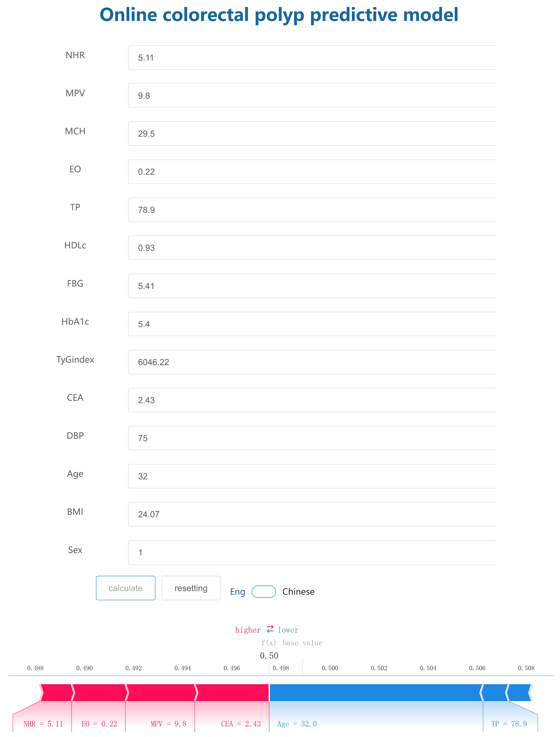
Task: Select the Sex input field
Action: (x=312, y=552)
